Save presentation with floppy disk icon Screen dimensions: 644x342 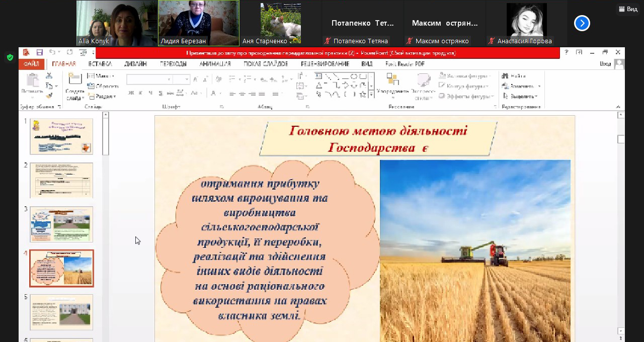click(39, 52)
